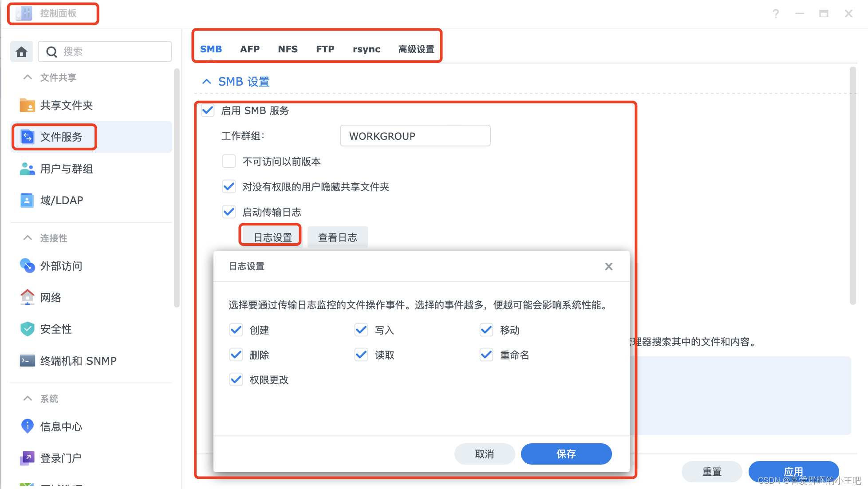Open Info Center (信息中心) icon

[x=27, y=426]
